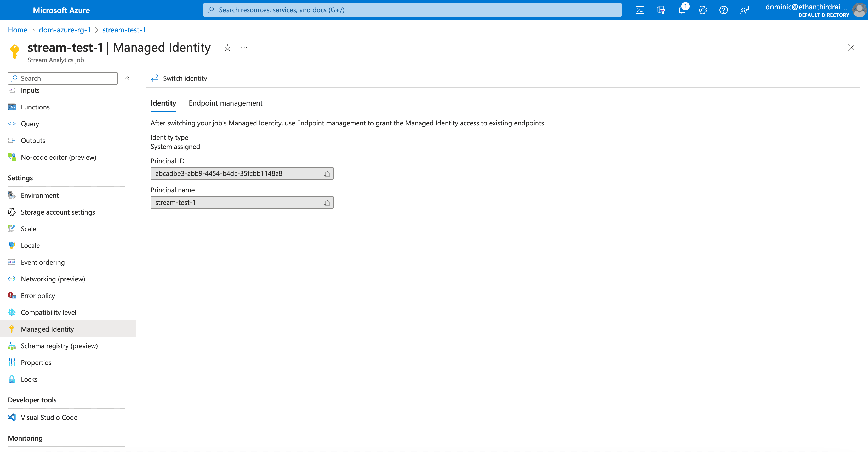This screenshot has height=452, width=868.
Task: Open the help question mark
Action: (723, 10)
